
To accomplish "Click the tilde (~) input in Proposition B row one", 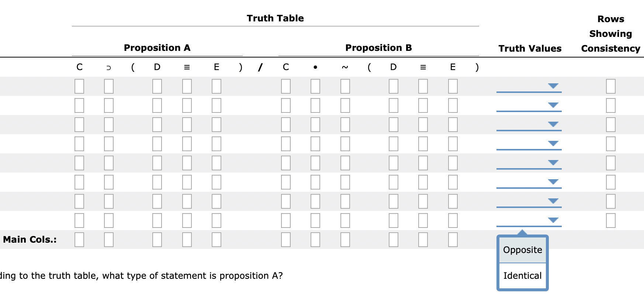I will (345, 87).
